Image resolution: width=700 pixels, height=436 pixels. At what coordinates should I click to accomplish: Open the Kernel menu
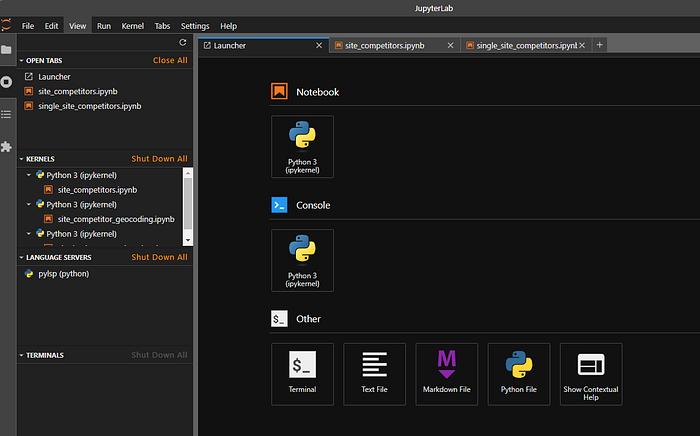click(133, 26)
